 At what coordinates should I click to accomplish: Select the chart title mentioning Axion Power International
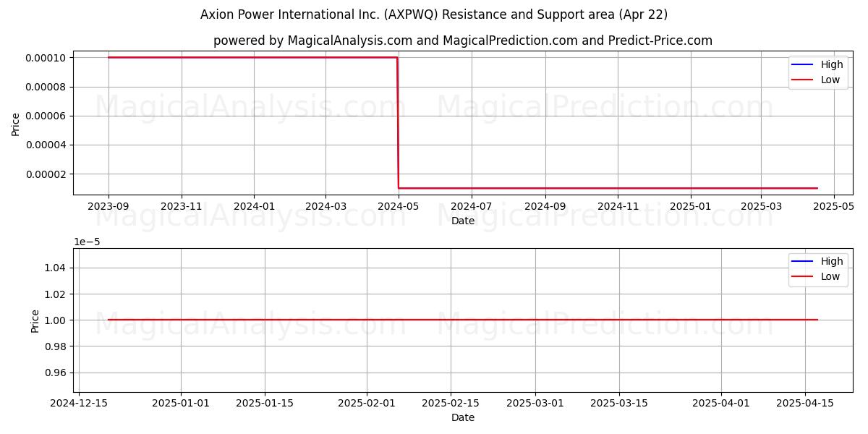point(434,14)
